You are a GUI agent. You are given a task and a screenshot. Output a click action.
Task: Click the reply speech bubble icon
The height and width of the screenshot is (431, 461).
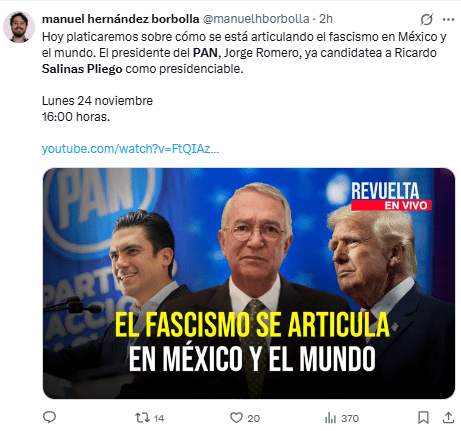coord(50,417)
